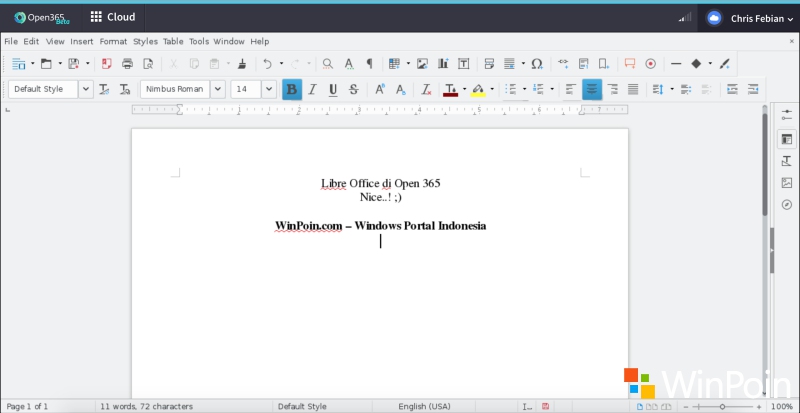Click the Export as PDF icon
Screen dimensions: 800x413
click(106, 64)
